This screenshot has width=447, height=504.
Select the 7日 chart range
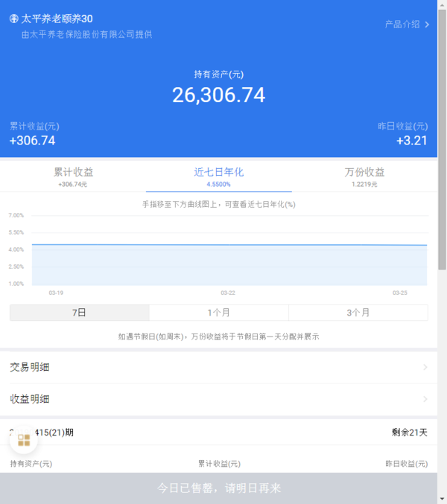click(x=80, y=313)
